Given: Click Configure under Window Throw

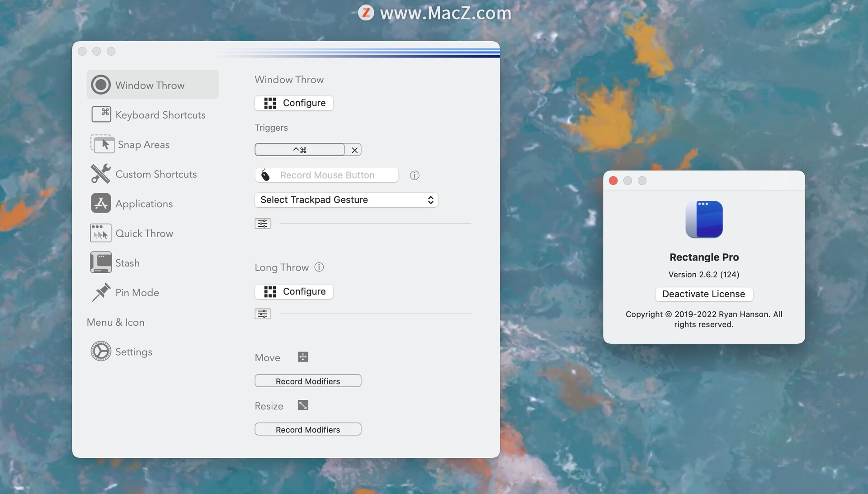Looking at the screenshot, I should tap(294, 103).
